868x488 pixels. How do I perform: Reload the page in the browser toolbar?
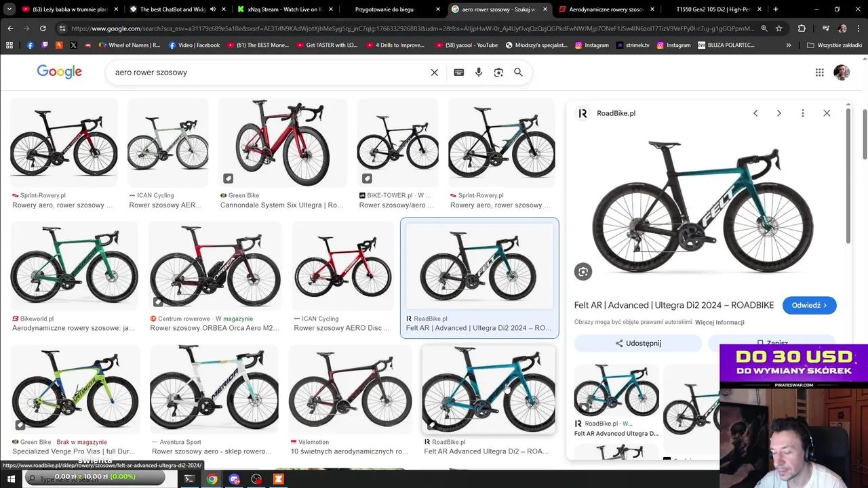[43, 28]
